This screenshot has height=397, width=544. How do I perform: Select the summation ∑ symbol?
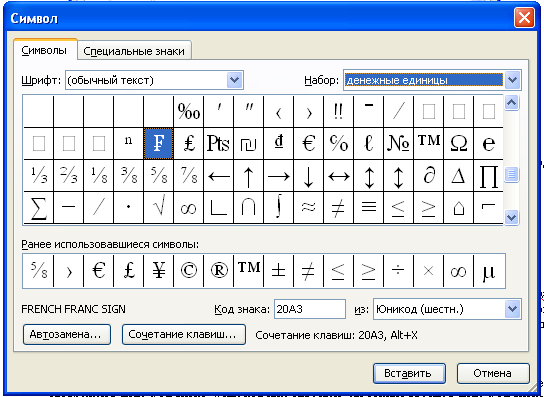(x=39, y=207)
